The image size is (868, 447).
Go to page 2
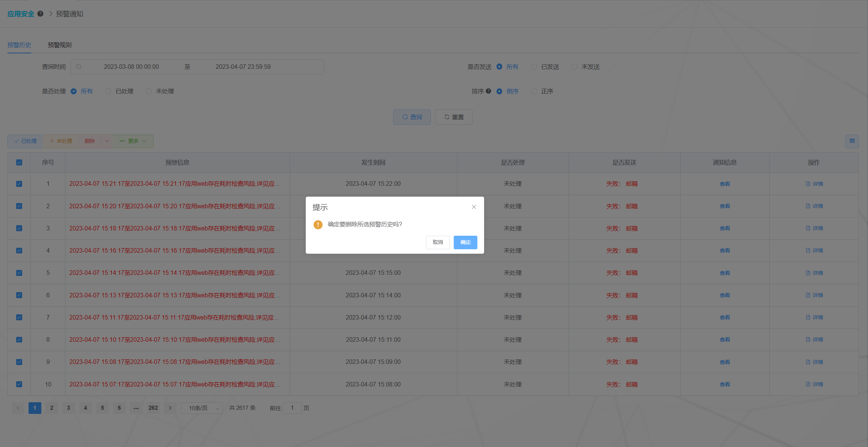coord(52,408)
